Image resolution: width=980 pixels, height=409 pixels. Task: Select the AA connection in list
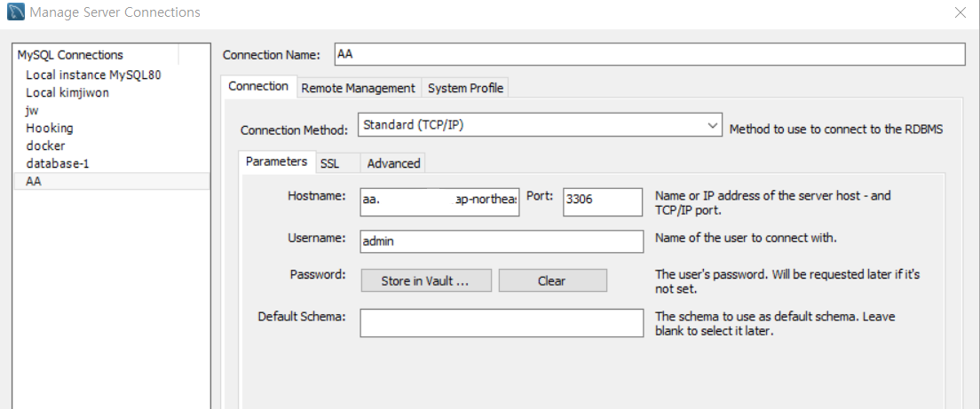coord(111,181)
